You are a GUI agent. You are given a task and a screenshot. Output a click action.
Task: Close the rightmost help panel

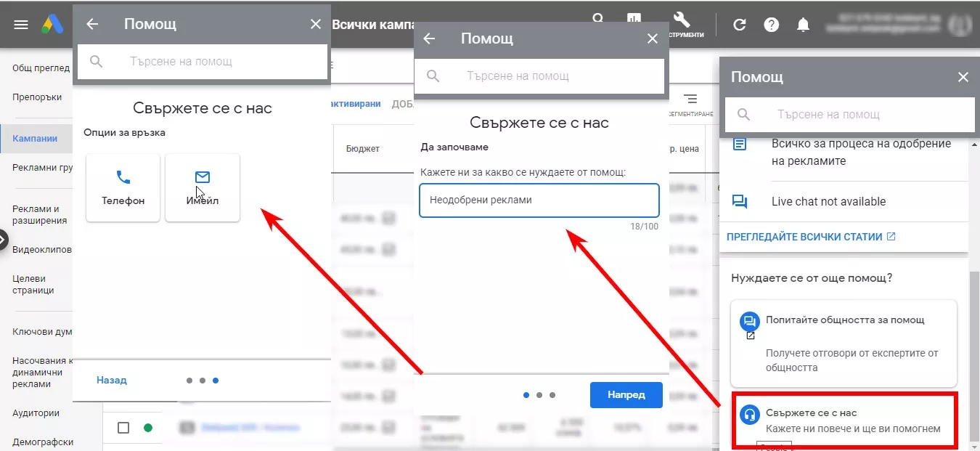click(963, 77)
